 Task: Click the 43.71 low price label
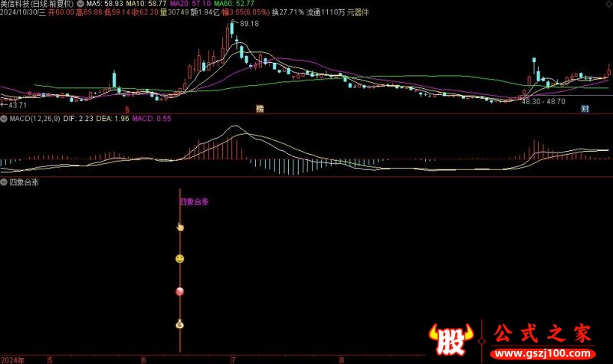[17, 105]
